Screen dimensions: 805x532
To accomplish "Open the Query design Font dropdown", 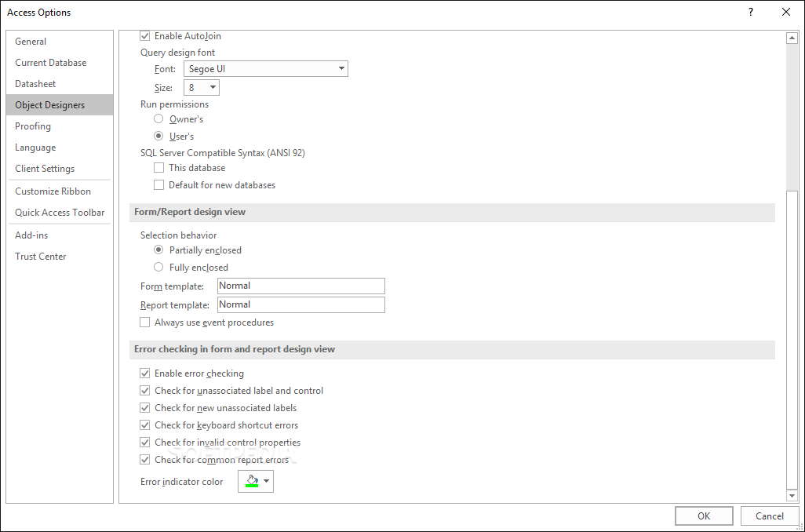I will point(266,69).
